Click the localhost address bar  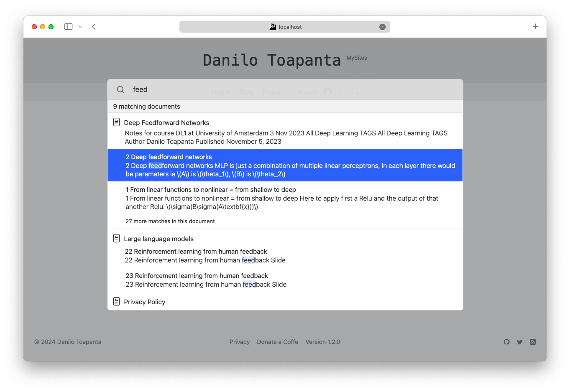click(x=284, y=27)
